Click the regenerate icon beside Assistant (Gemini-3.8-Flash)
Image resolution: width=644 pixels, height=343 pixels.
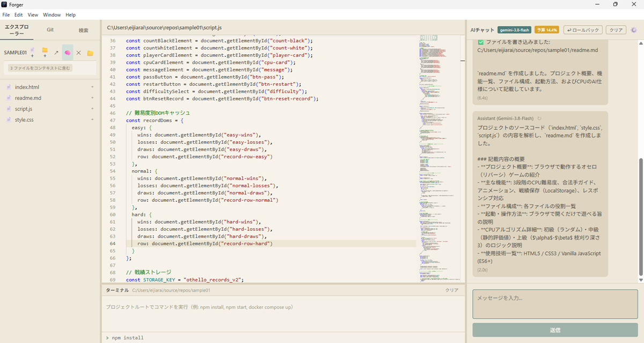pyautogui.click(x=539, y=118)
